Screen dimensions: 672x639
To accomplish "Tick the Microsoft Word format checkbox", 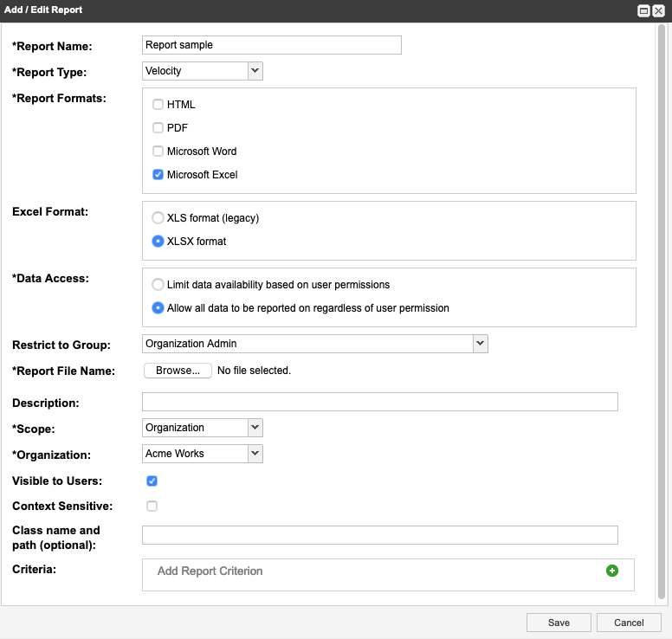I will (158, 152).
